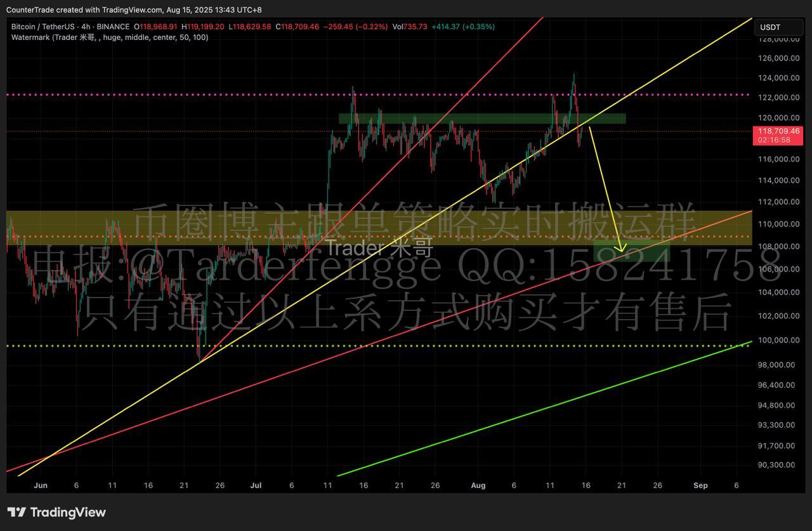Click the close price value C118,709.46
Viewport: 812px width, 531px height.
[x=297, y=27]
